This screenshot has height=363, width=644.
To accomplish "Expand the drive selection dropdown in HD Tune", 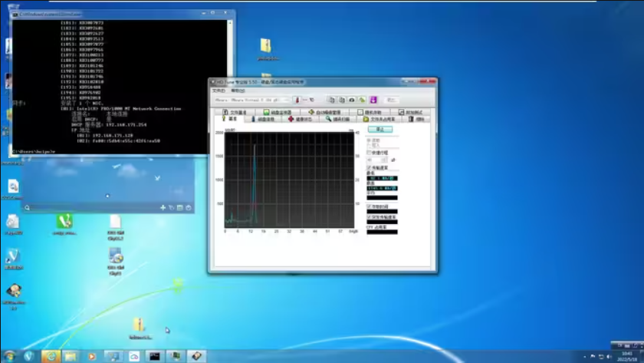I will [285, 100].
